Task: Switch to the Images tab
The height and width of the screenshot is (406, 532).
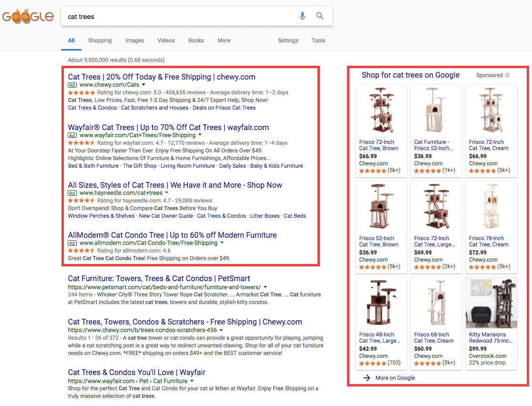Action: [134, 41]
